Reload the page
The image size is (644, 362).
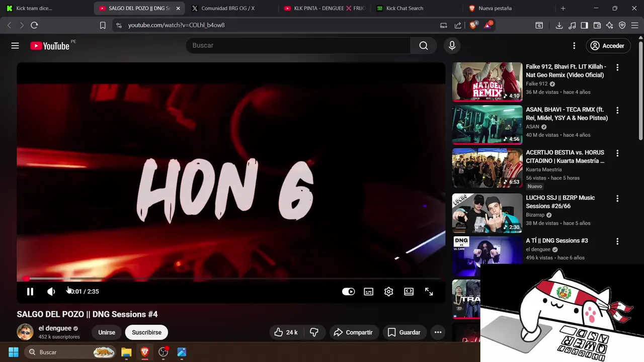tap(34, 25)
